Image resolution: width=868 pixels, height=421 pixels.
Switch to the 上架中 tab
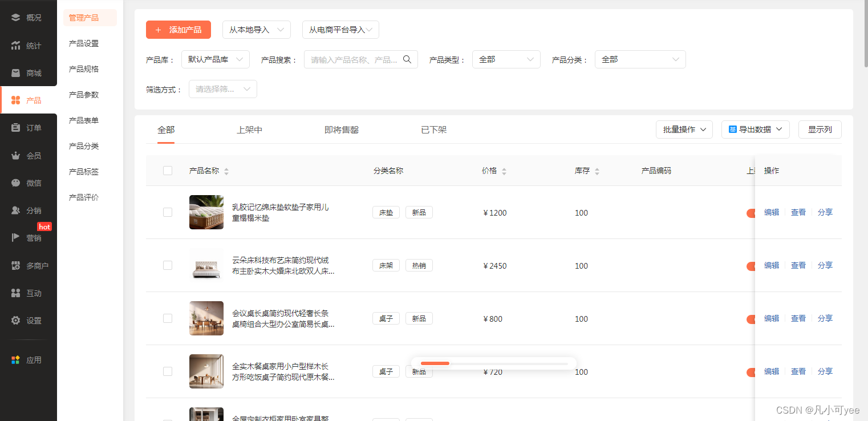(x=249, y=130)
